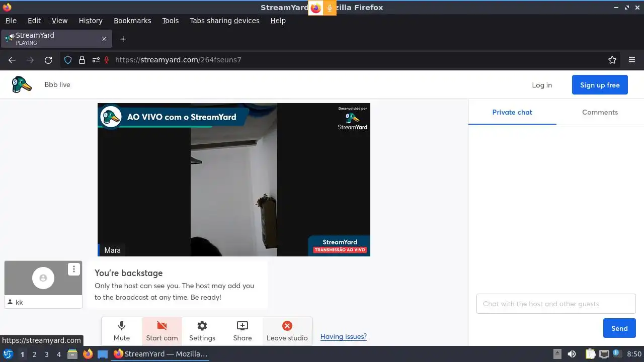Send the chat message
644x362 pixels.
[x=619, y=328]
